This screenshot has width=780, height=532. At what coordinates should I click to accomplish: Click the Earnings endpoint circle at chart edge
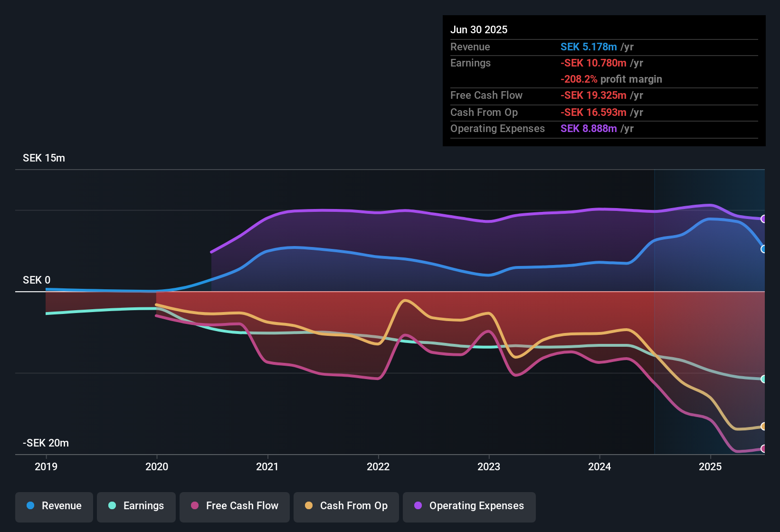tap(764, 379)
